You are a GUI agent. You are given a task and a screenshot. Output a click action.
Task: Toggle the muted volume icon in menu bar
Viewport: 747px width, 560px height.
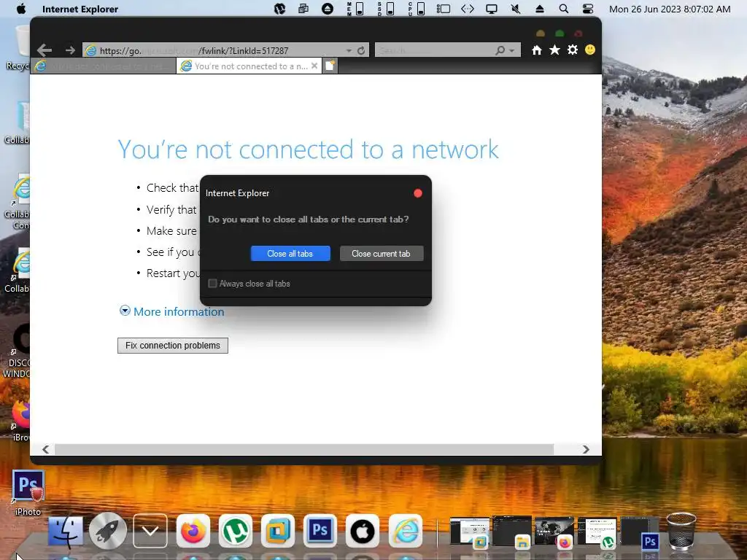pos(516,9)
